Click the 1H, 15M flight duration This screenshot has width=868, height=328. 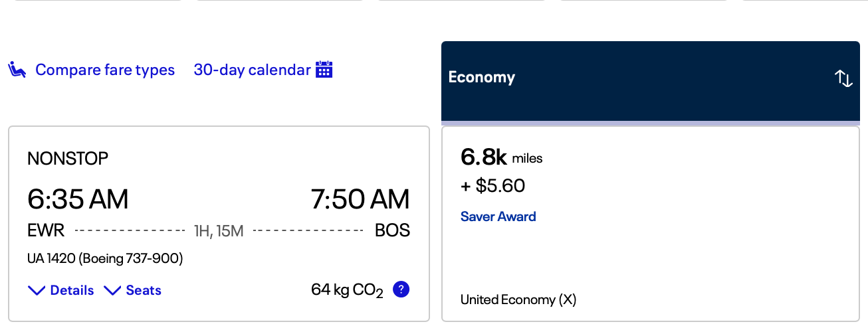tap(219, 231)
